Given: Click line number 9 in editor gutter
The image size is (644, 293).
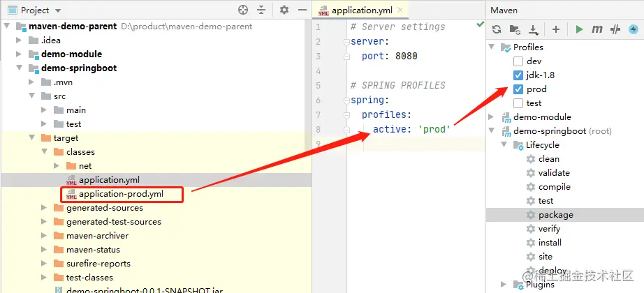Looking at the screenshot, I should pos(319,144).
